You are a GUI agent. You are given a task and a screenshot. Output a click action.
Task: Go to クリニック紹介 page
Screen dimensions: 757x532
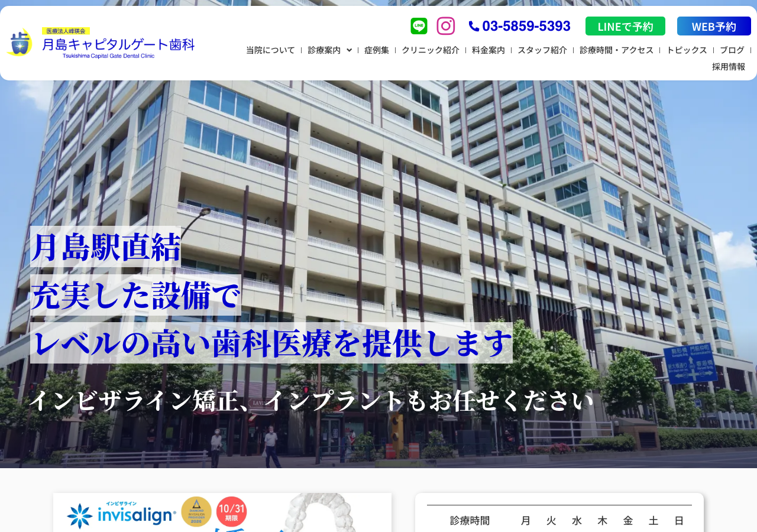[x=431, y=50]
